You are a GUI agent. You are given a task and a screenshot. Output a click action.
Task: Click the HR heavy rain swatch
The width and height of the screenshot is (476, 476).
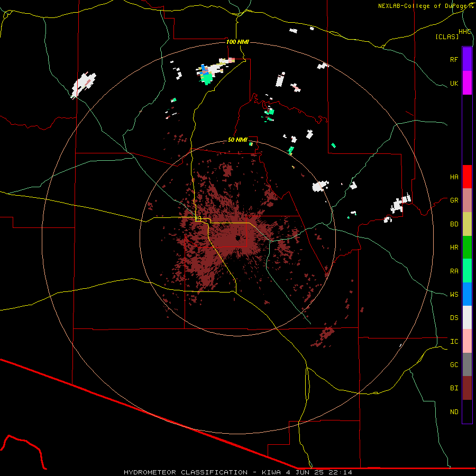click(x=467, y=248)
